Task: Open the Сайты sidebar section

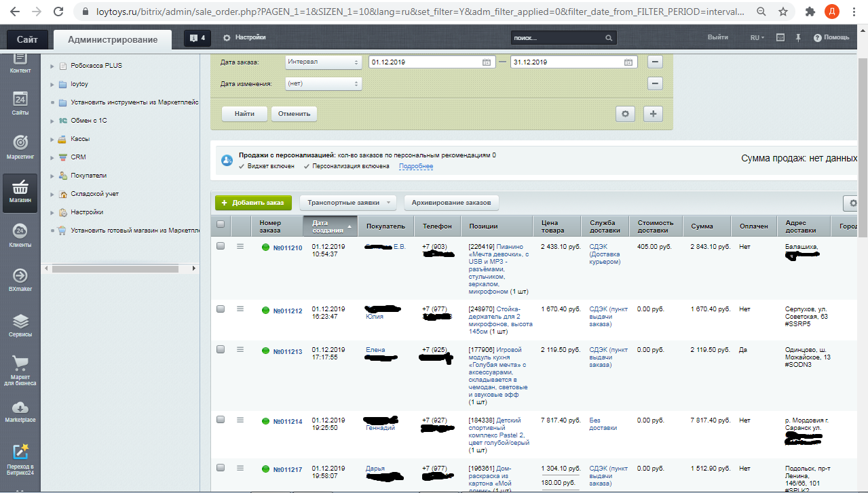Action: click(20, 103)
